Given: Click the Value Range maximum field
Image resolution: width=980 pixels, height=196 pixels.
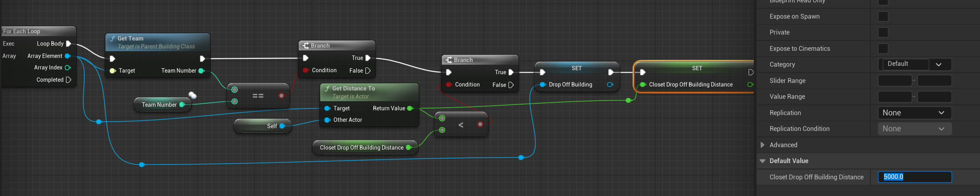Looking at the screenshot, I should (934, 96).
